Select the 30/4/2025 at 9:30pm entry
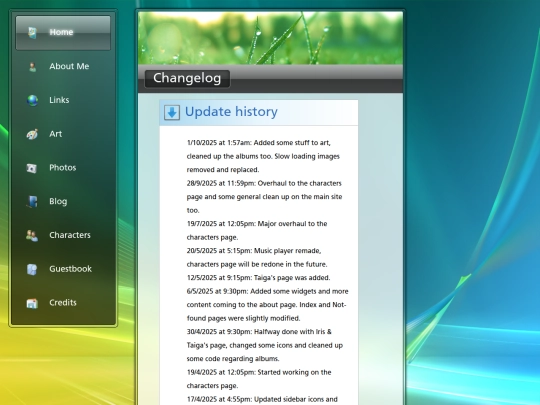The width and height of the screenshot is (540, 405). coord(265,345)
